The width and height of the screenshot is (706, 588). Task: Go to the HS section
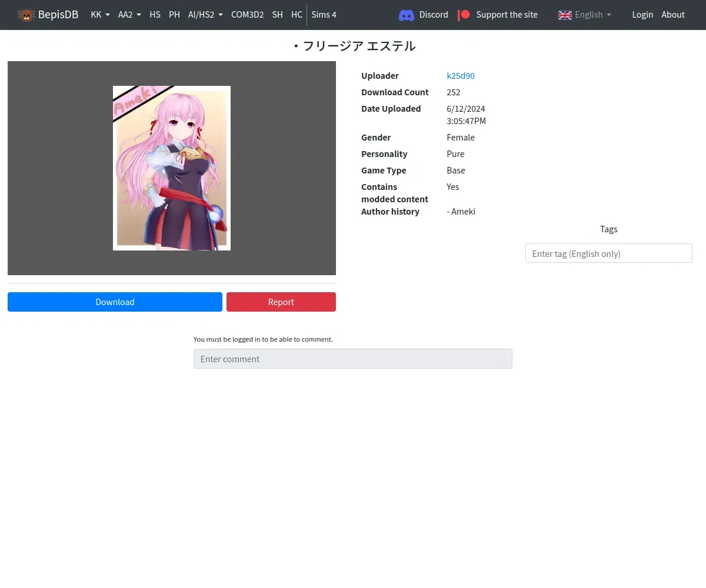[x=155, y=15]
